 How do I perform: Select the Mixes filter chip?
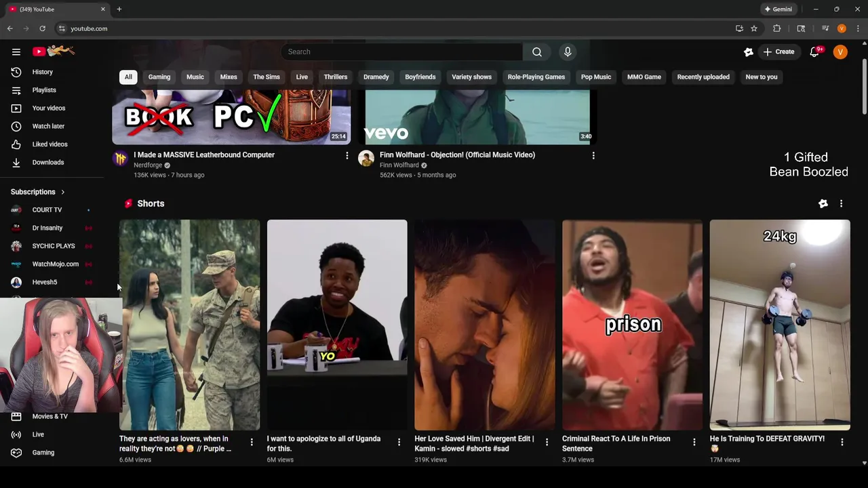(229, 77)
